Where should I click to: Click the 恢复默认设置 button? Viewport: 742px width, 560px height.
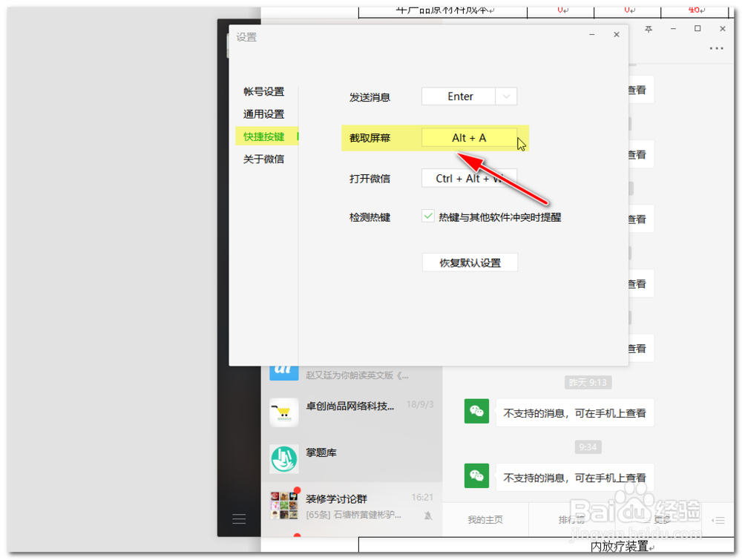pyautogui.click(x=470, y=263)
